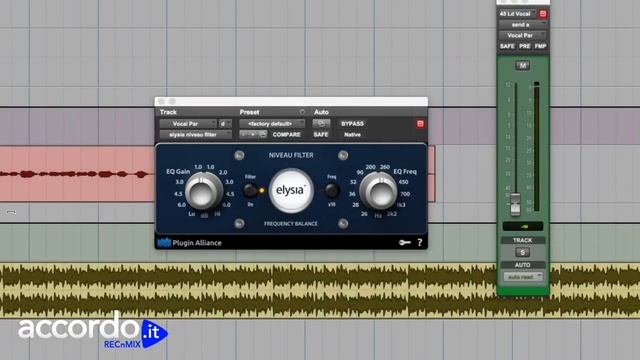Viewport: 640px width, 360px height.
Task: Click the Native format label
Action: pos(352,134)
